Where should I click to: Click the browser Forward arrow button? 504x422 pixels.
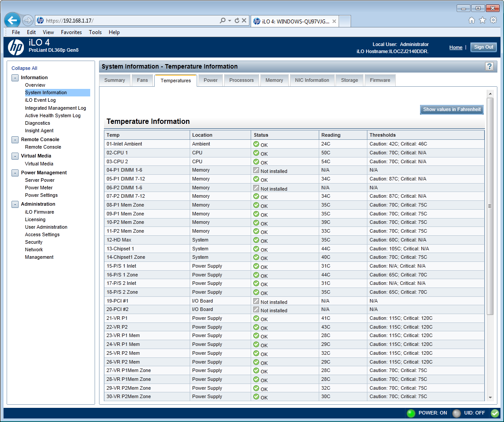point(28,21)
